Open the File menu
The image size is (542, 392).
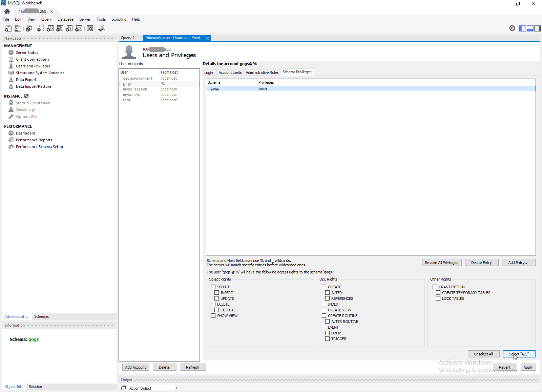click(6, 19)
